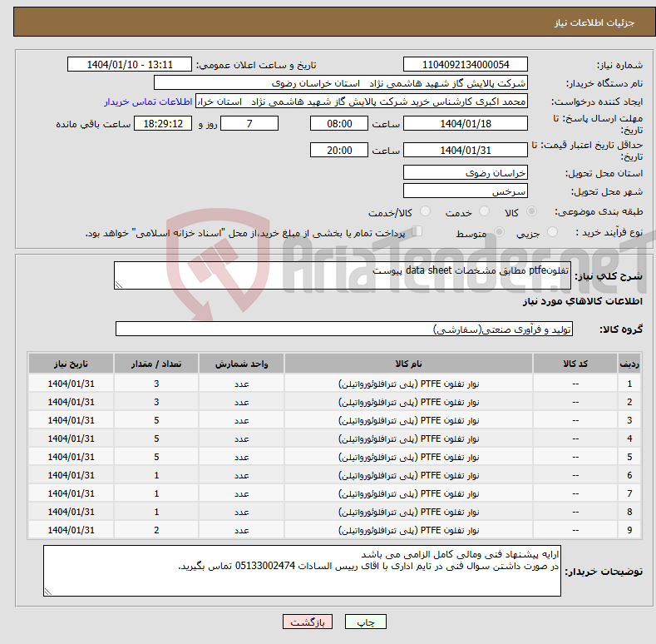Click the تعداد / مقدار column header
The width and height of the screenshot is (656, 644).
[156, 364]
